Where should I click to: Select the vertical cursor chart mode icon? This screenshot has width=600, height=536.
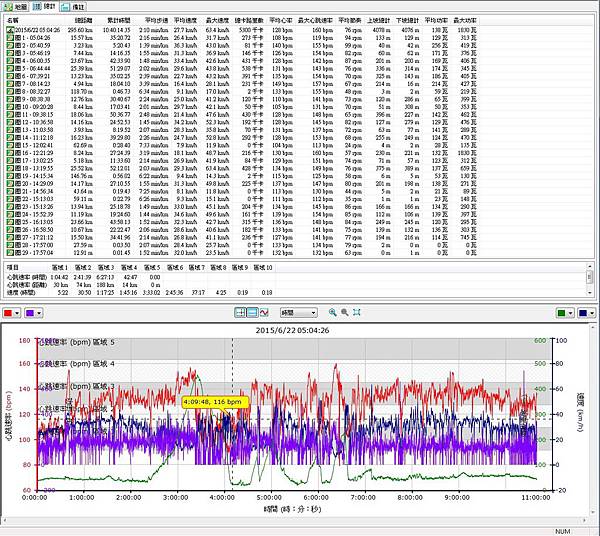tap(241, 313)
